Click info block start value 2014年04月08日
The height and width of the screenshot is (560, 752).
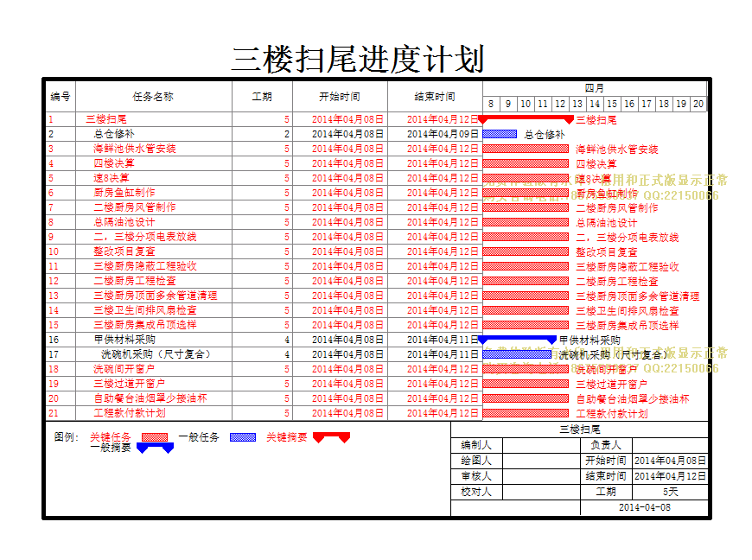pyautogui.click(x=670, y=461)
